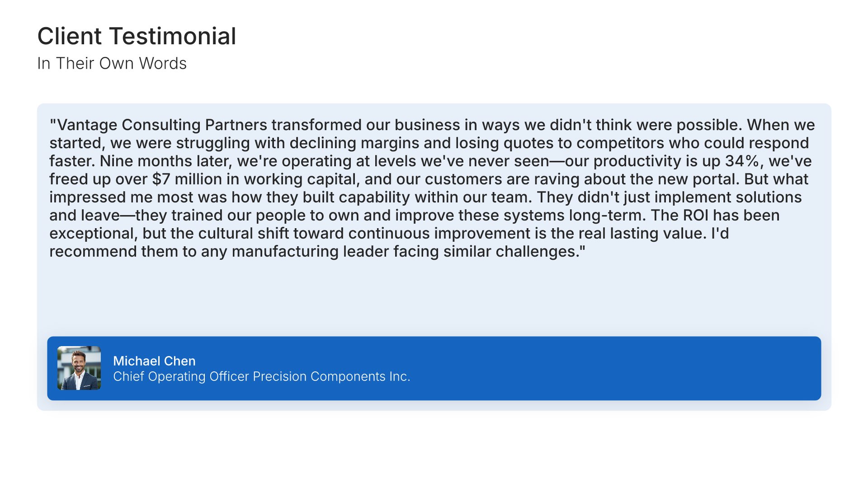The image size is (868, 488).
Task: Click Michael Chen's profile photo
Action: point(79,368)
